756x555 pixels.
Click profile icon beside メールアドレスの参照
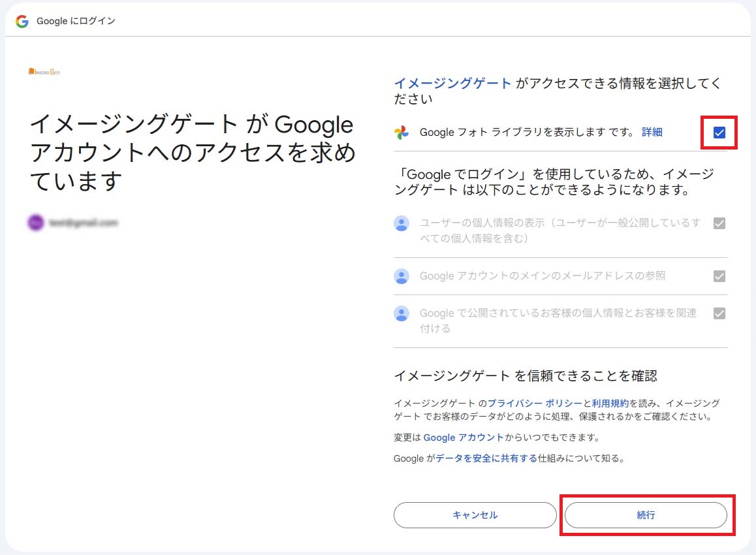(402, 276)
